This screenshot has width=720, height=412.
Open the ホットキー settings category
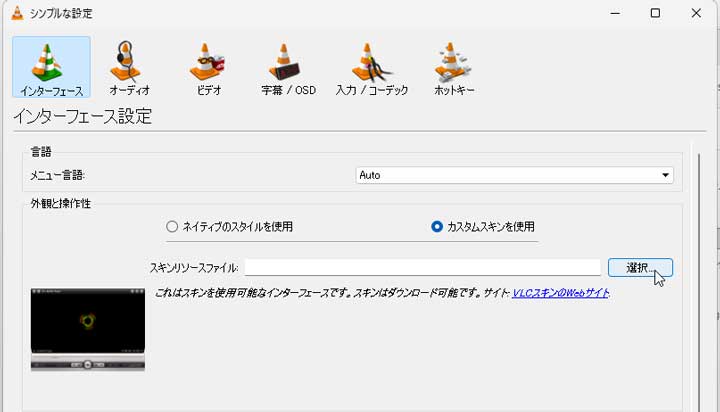tap(454, 67)
